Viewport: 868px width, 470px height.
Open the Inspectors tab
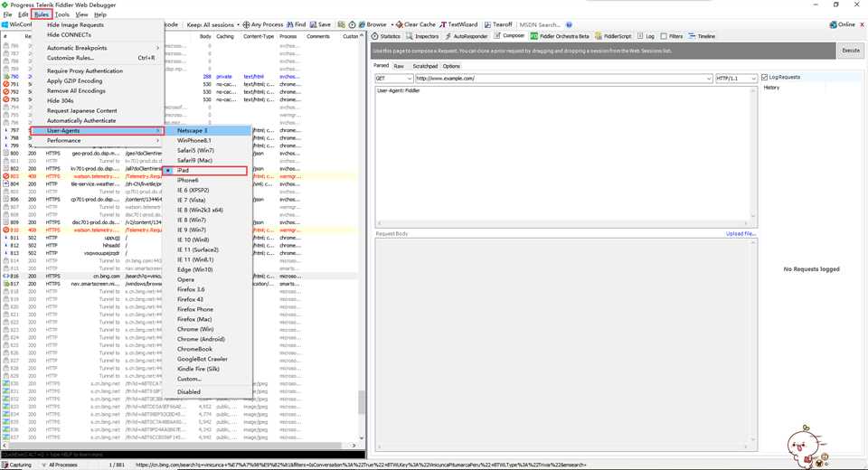422,36
